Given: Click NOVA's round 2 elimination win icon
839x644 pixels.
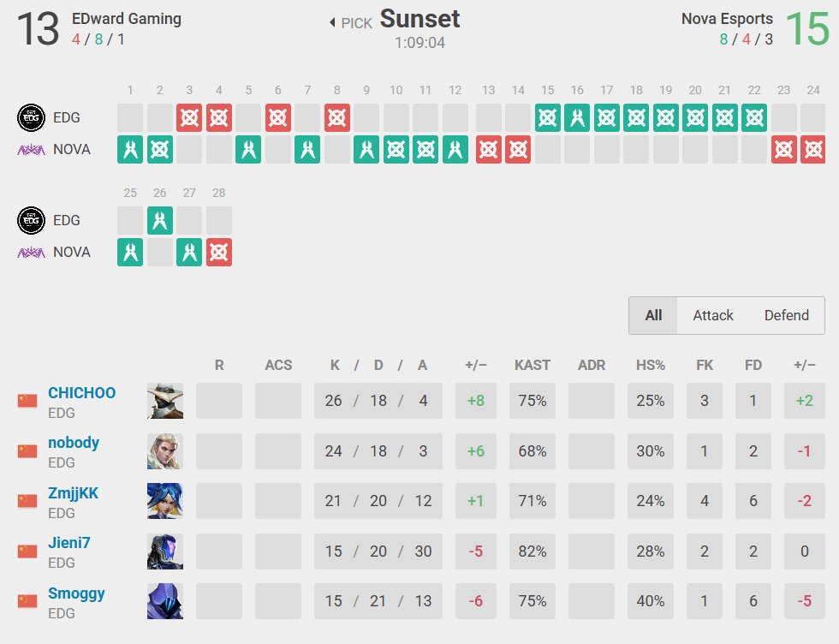Looking at the screenshot, I should coord(159,149).
